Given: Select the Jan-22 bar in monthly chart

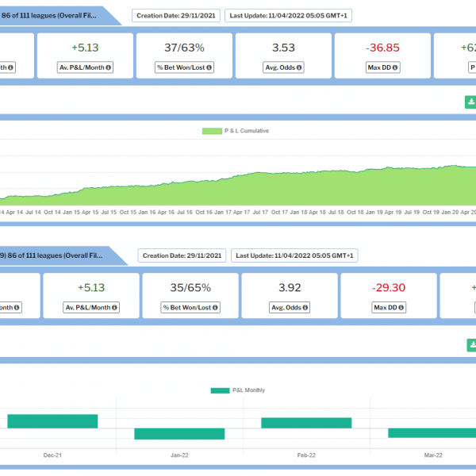Looking at the screenshot, I should 179,434.
